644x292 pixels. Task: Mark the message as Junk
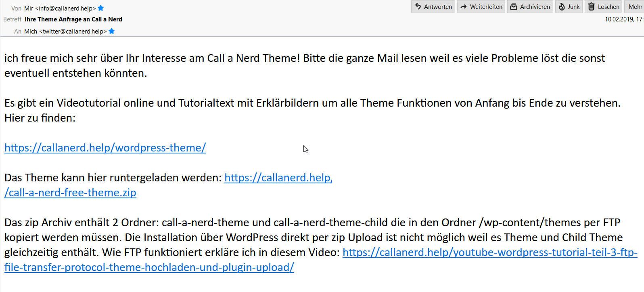pos(569,6)
